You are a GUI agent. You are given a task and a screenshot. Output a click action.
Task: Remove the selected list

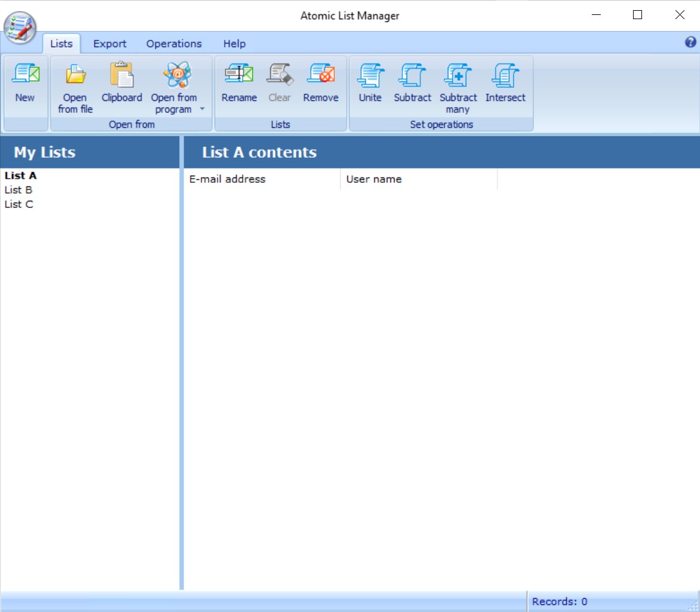(320, 84)
